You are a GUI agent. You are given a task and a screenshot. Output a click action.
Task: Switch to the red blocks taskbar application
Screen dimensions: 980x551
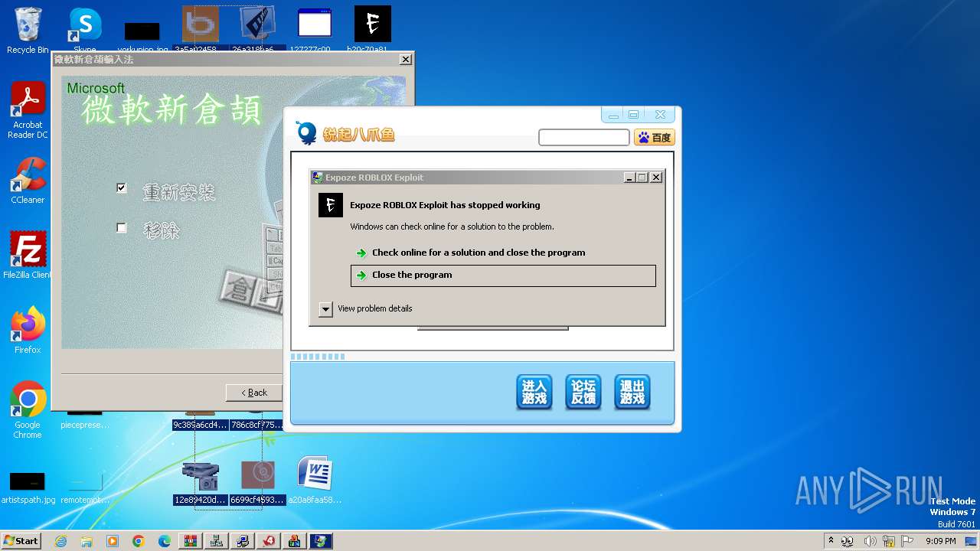coord(191,541)
